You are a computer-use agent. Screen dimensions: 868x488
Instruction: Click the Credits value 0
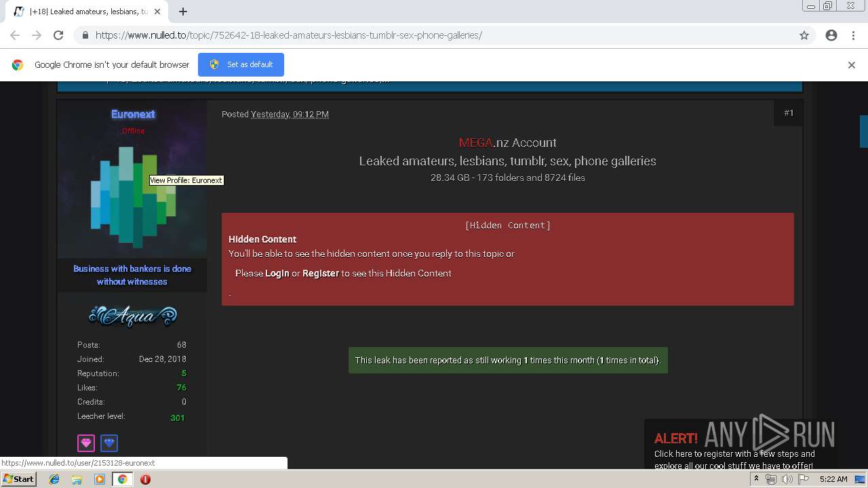(x=184, y=402)
